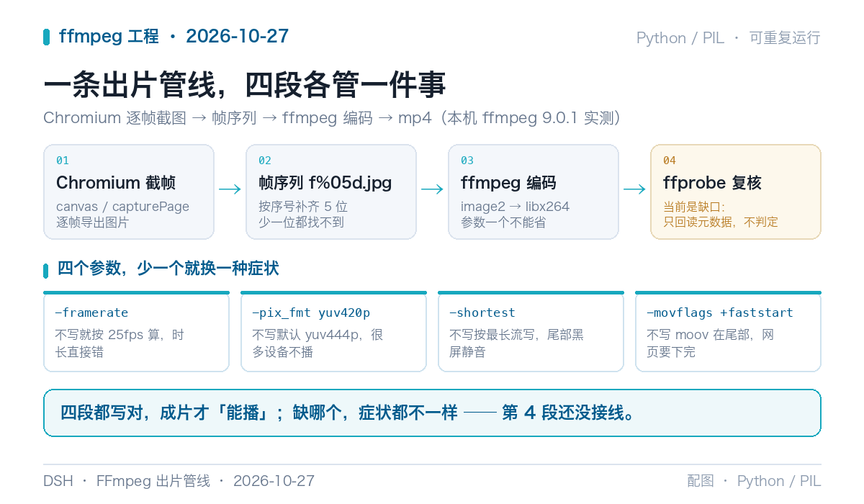Screen dimensions: 864x504
Task: Click the "页要下完" line in movflags card
Action: click(x=671, y=352)
